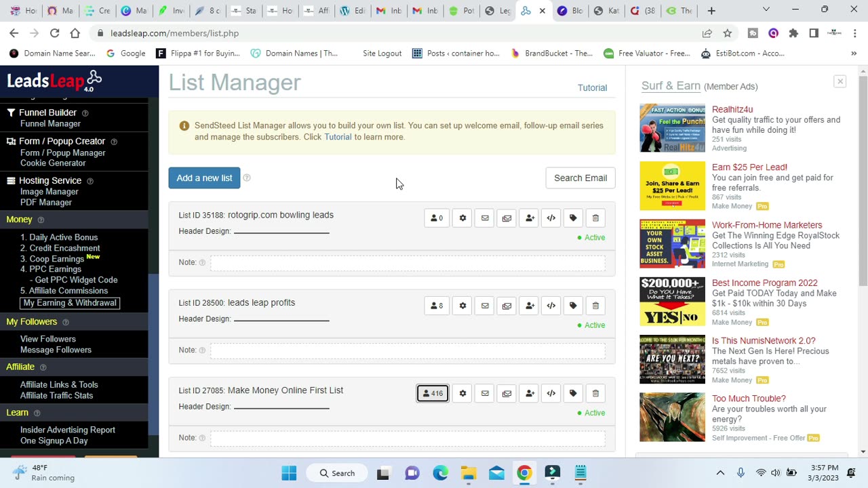Open My Earning & Withdrawal
The height and width of the screenshot is (488, 868).
tap(70, 303)
